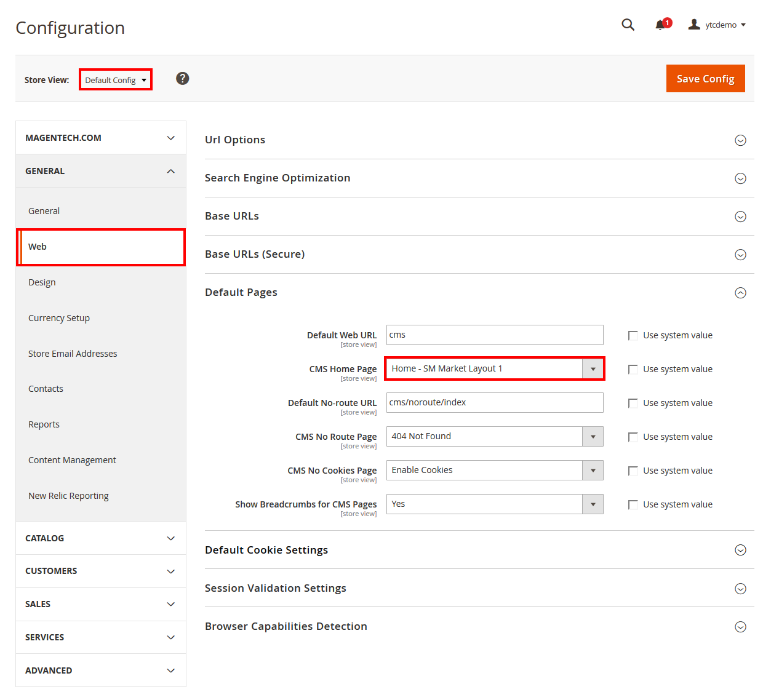Click the Default No-route URL field
Image resolution: width=763 pixels, height=700 pixels.
494,402
